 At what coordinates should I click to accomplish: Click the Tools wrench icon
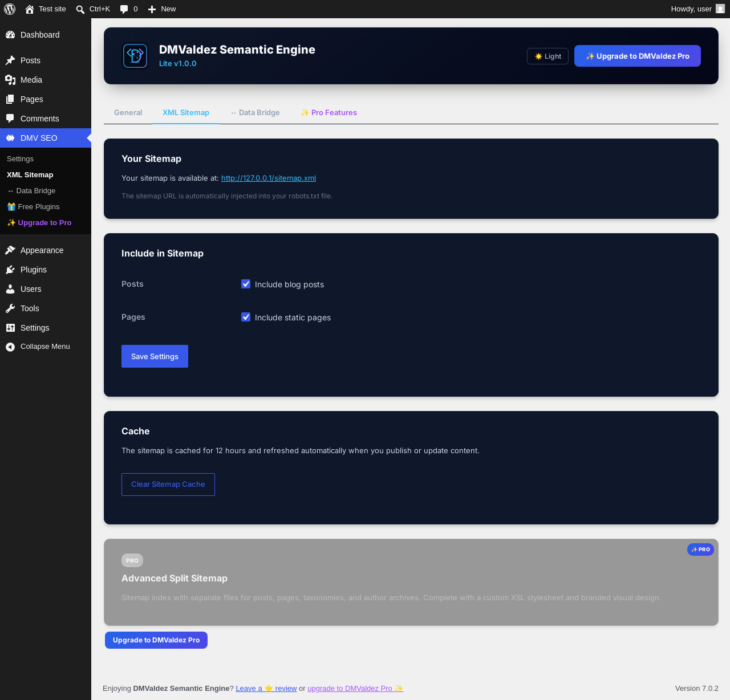click(10, 308)
